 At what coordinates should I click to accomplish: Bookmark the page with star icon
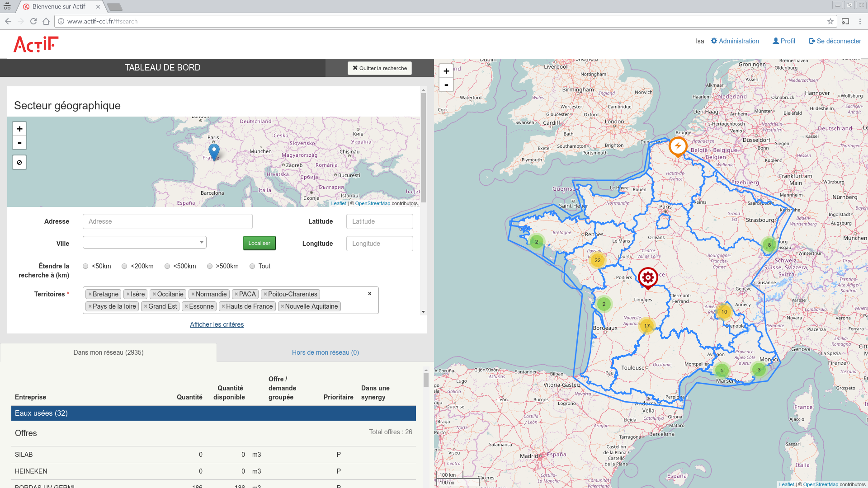(x=830, y=21)
